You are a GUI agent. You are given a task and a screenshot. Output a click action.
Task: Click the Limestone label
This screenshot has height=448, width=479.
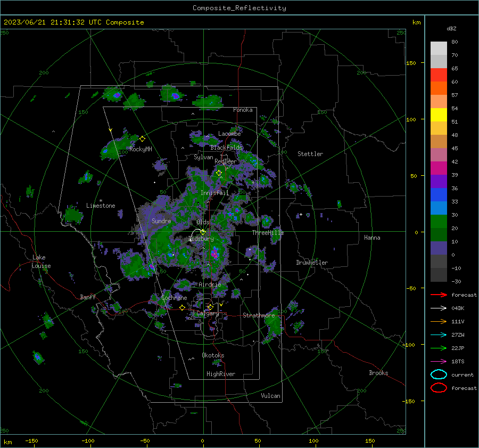click(x=101, y=206)
